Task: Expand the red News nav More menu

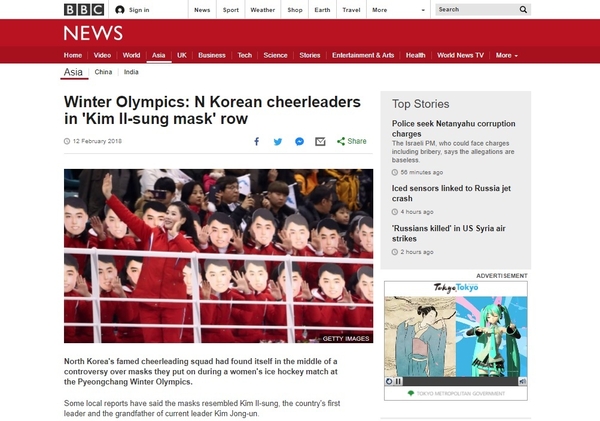Action: (507, 55)
